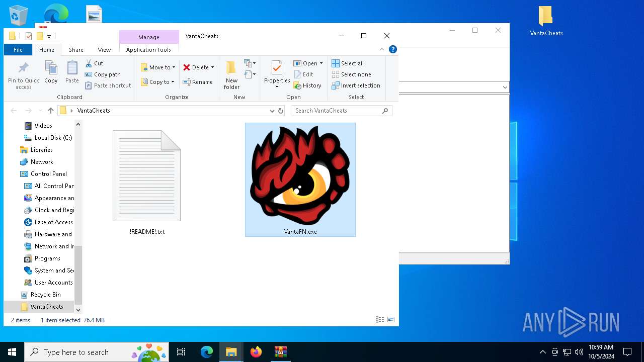Viewport: 644px width, 362px height.
Task: Open Recycle Bin in navigation pane
Action: [x=45, y=295]
